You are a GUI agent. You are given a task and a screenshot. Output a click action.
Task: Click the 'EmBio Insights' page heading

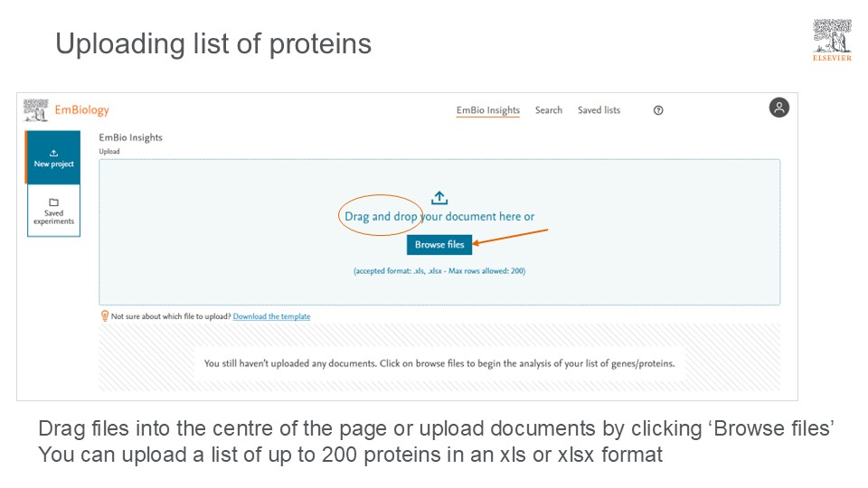coord(131,137)
